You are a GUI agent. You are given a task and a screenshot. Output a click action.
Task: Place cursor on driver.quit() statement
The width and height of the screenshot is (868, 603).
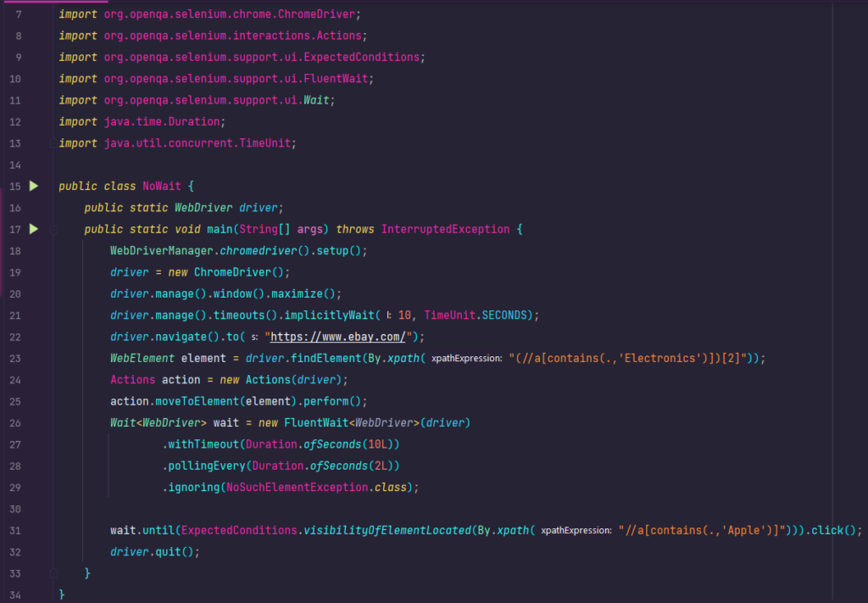click(154, 552)
